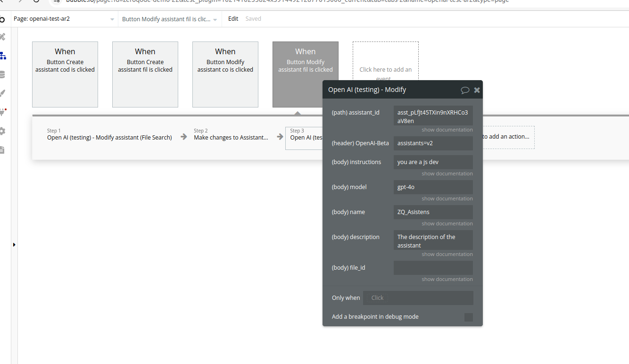Click the Add a breakpoint in debug mode label
This screenshot has height=364, width=629.
tap(375, 316)
